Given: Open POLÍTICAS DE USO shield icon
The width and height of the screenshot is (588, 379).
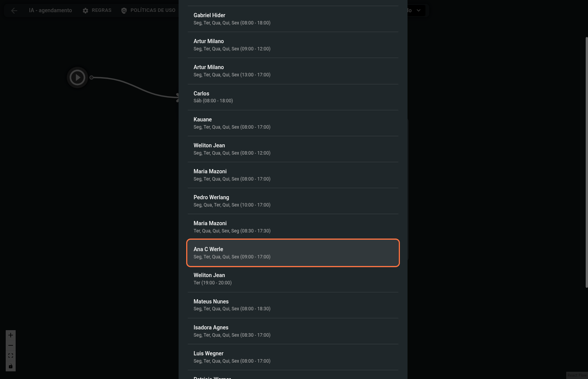Looking at the screenshot, I should coord(124,11).
